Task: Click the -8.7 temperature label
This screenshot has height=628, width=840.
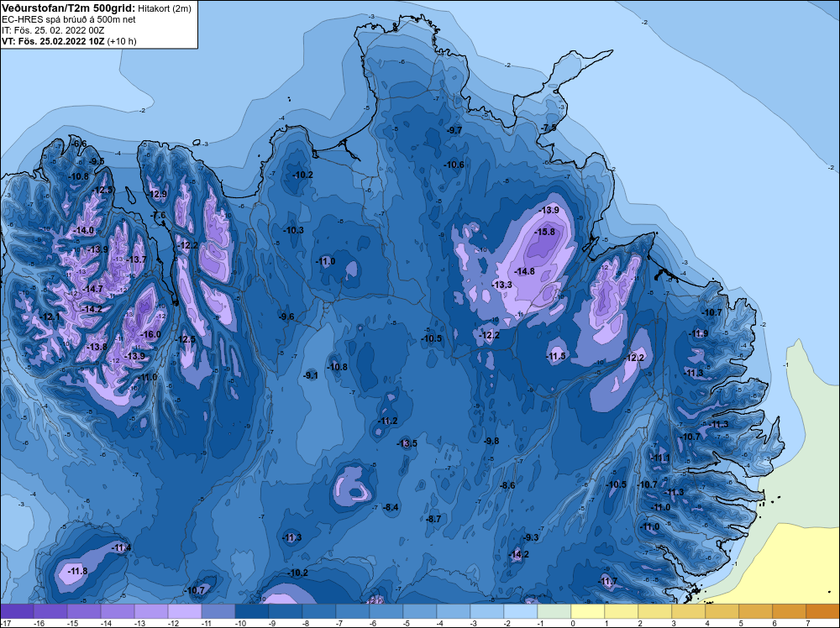Action: (433, 519)
